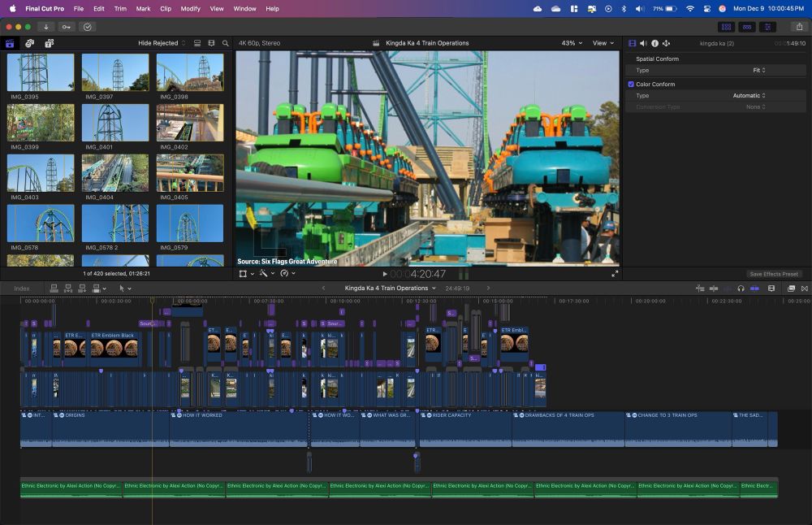The height and width of the screenshot is (525, 812).
Task: Connect selected clip to primary storyline
Action: 54,289
